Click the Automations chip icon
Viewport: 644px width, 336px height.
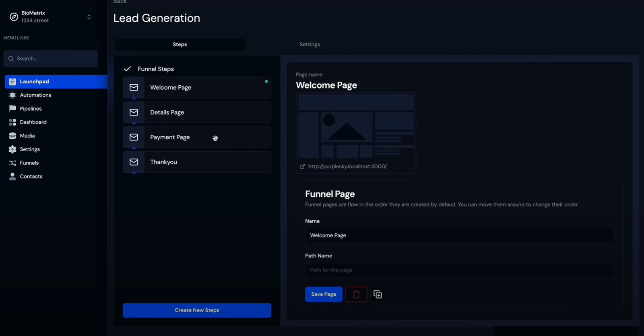pyautogui.click(x=12, y=95)
